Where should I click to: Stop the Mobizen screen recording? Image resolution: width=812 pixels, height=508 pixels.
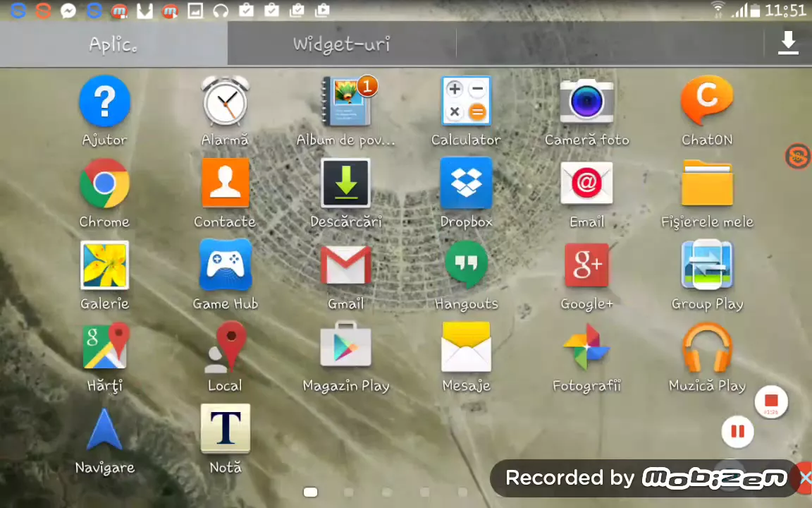point(771,401)
